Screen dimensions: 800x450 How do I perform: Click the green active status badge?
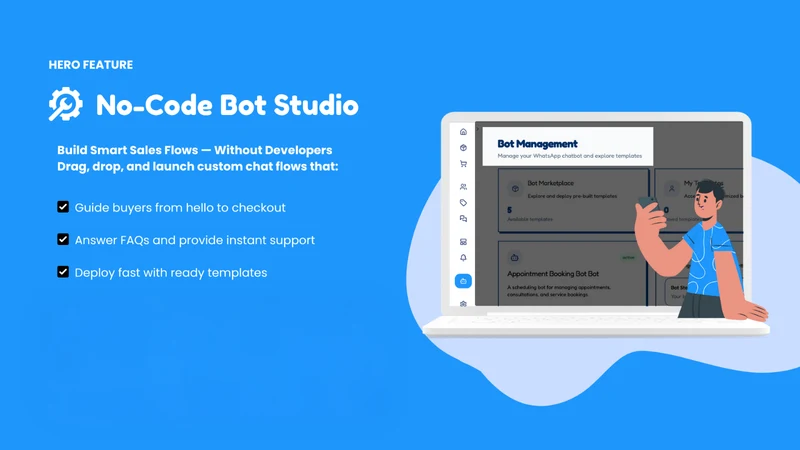628,258
